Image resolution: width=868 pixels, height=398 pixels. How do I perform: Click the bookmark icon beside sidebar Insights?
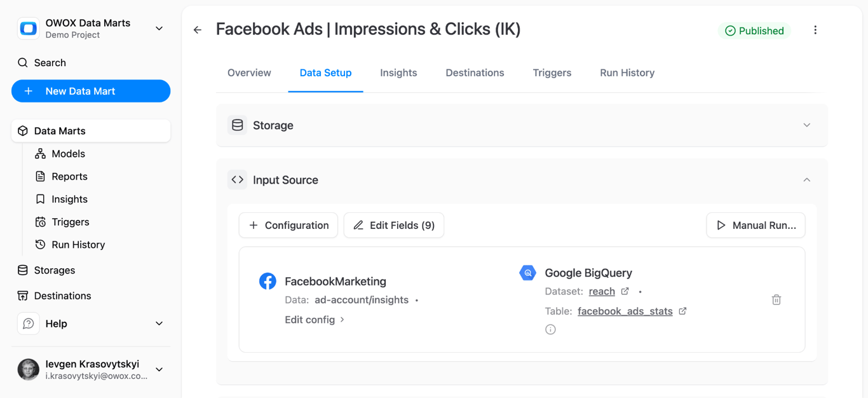tap(41, 199)
